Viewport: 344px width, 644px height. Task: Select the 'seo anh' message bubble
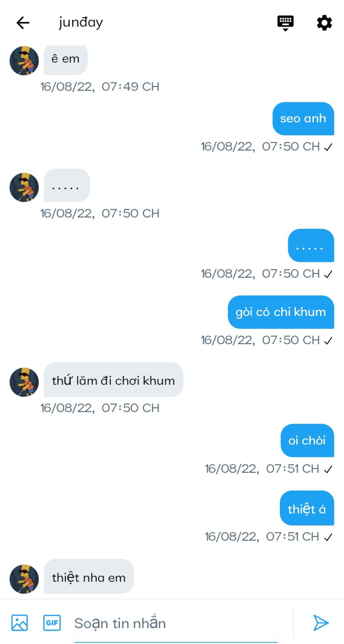[x=303, y=119]
